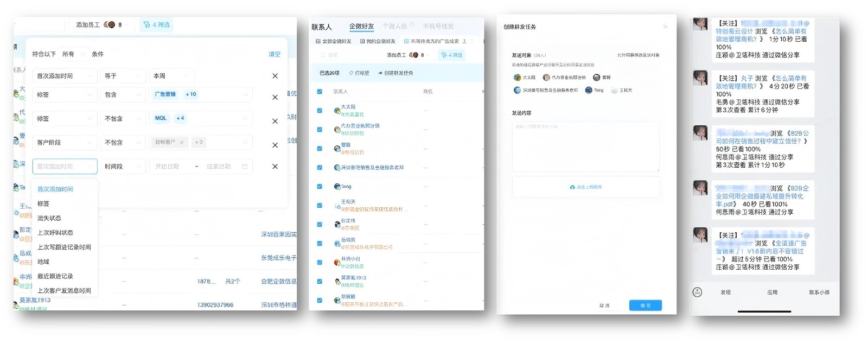Open the 时间段 operator dropdown
Screen dimensions: 868x344
(123, 167)
